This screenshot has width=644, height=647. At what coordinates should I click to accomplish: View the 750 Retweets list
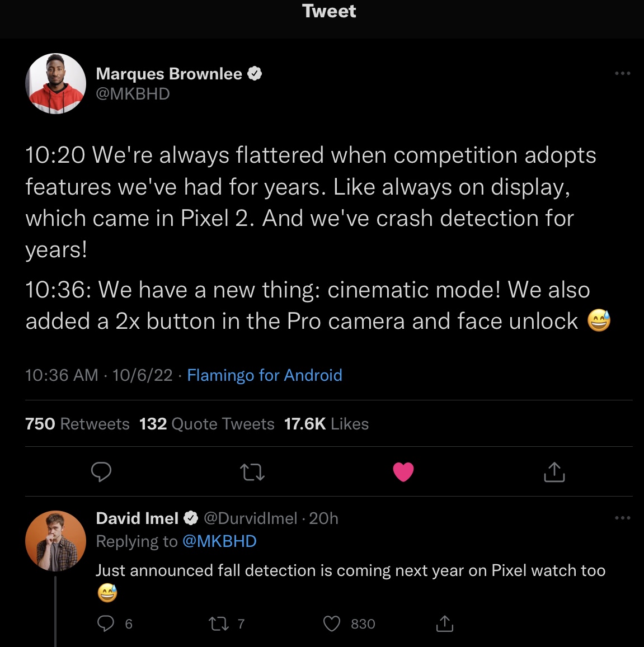[77, 424]
